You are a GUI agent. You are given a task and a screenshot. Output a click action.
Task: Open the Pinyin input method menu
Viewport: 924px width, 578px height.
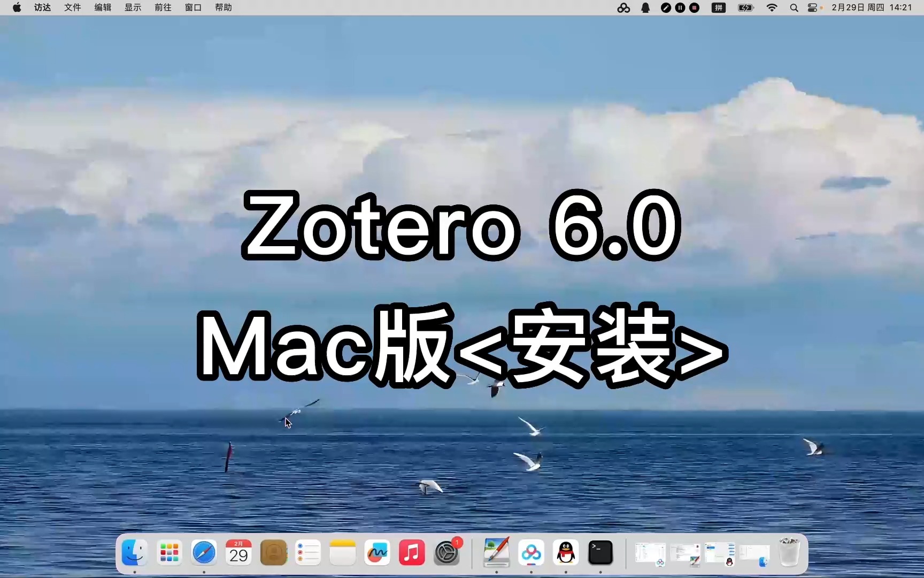pos(719,7)
